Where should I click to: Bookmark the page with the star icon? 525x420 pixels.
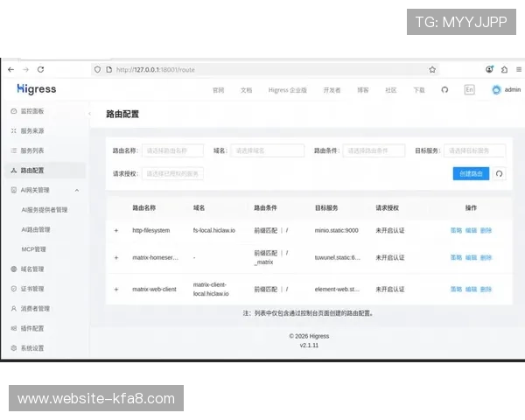432,70
